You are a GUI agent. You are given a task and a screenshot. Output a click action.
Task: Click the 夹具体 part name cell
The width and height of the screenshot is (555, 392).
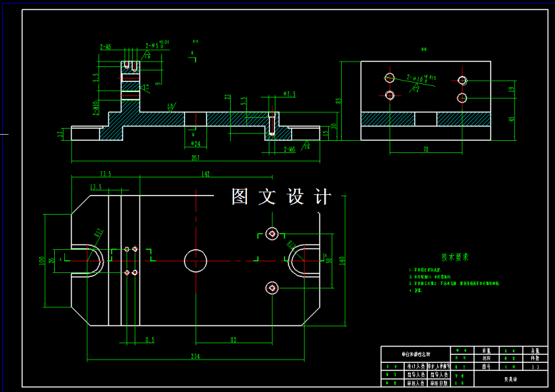(x=511, y=379)
